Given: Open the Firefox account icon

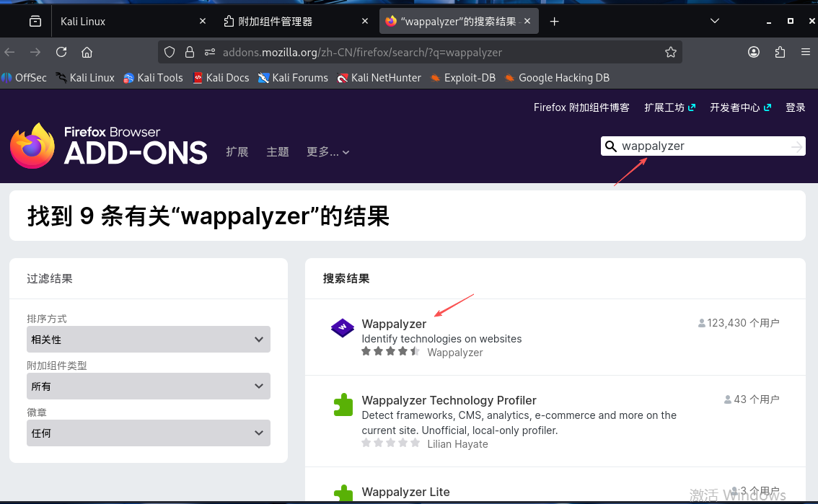Looking at the screenshot, I should [753, 52].
